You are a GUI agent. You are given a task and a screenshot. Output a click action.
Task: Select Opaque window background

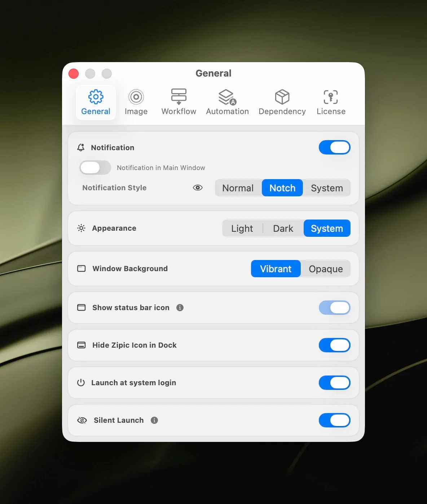326,269
